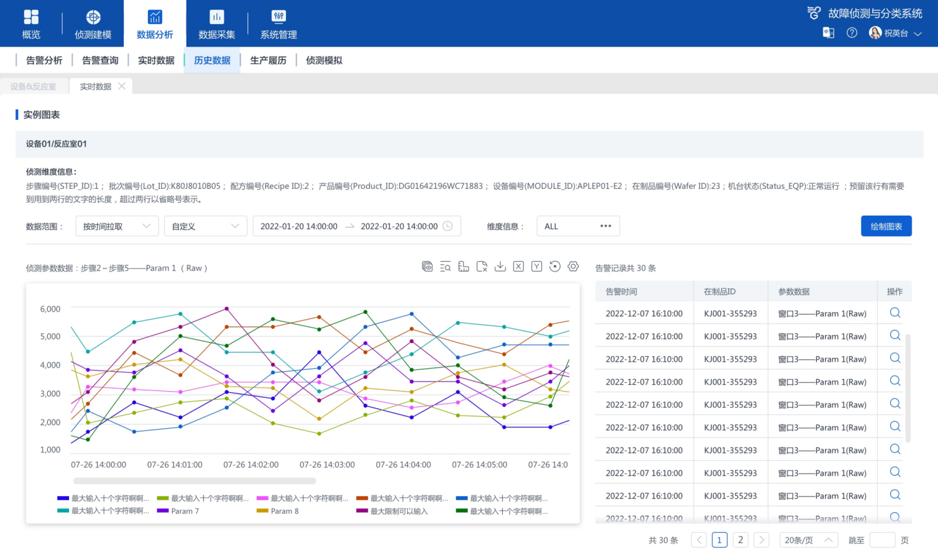Open the 20条/页 page size dropdown
This screenshot has width=938, height=560.
(x=808, y=540)
